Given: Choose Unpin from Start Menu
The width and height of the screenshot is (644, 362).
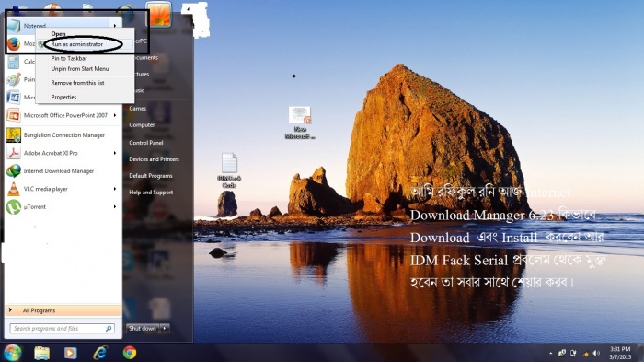Looking at the screenshot, I should [x=80, y=69].
